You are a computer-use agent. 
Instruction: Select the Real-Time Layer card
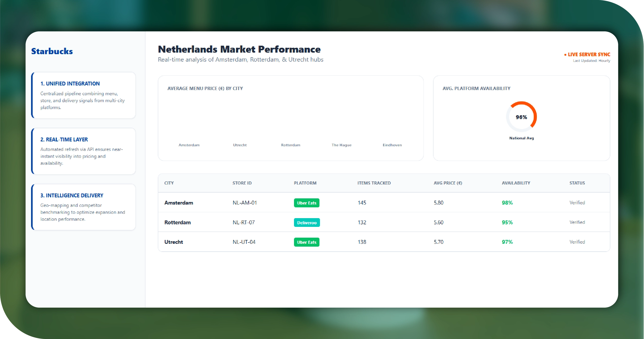click(83, 151)
